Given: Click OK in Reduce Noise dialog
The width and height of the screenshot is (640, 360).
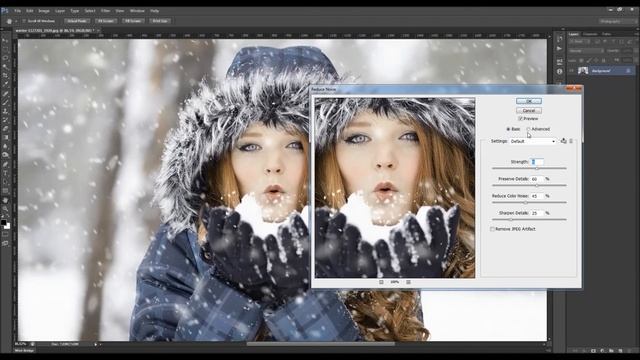Looking at the screenshot, I should click(x=529, y=101).
